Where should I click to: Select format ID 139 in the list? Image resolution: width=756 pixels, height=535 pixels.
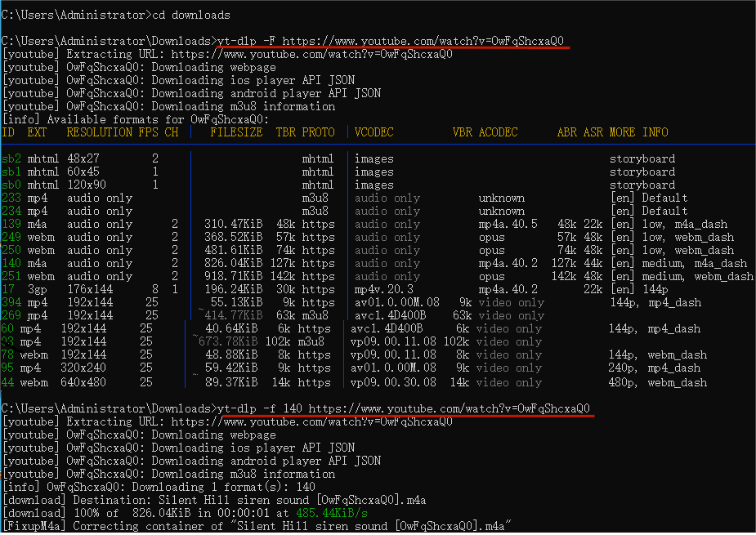[11, 224]
